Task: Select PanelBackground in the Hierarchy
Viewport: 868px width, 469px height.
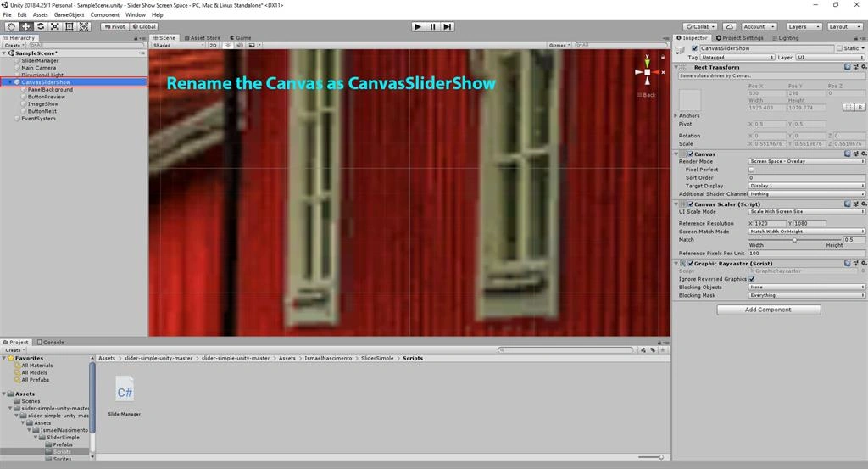Action: click(50, 89)
